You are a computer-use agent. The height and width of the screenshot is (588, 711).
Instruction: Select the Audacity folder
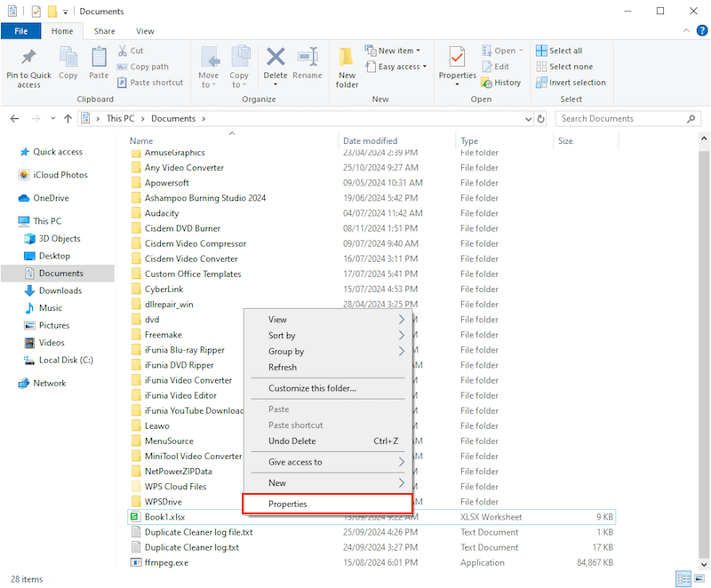tap(371, 213)
